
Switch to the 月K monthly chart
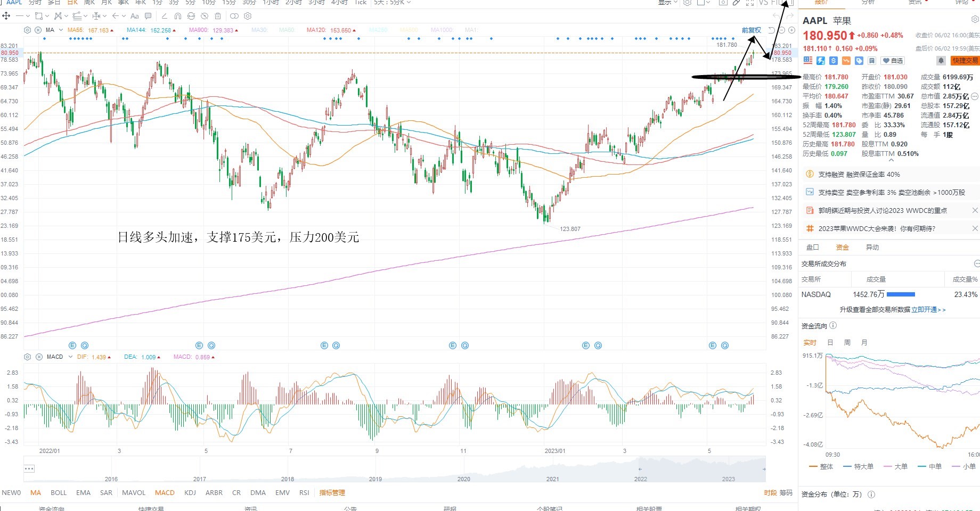tap(106, 3)
